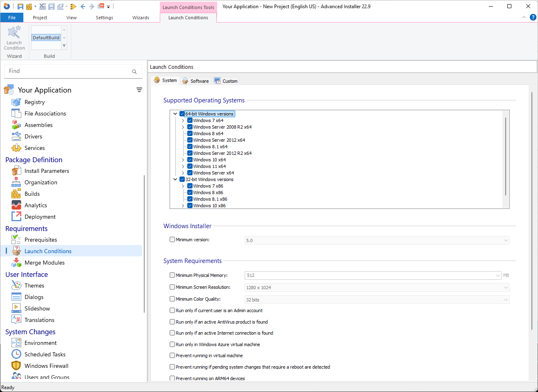Click the notifications icon in the toolbar

(x=101, y=7)
